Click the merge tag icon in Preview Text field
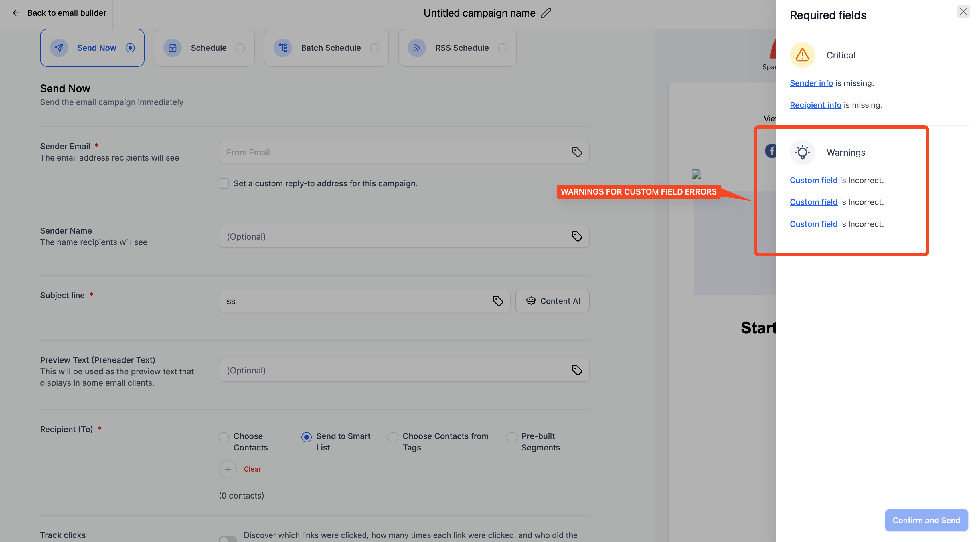980x542 pixels. pos(576,370)
